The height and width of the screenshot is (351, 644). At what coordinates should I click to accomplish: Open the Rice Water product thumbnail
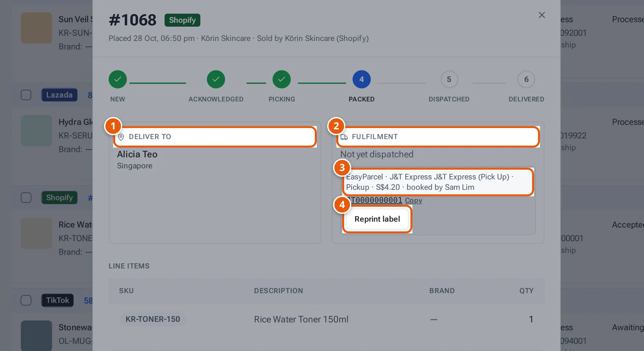point(36,233)
